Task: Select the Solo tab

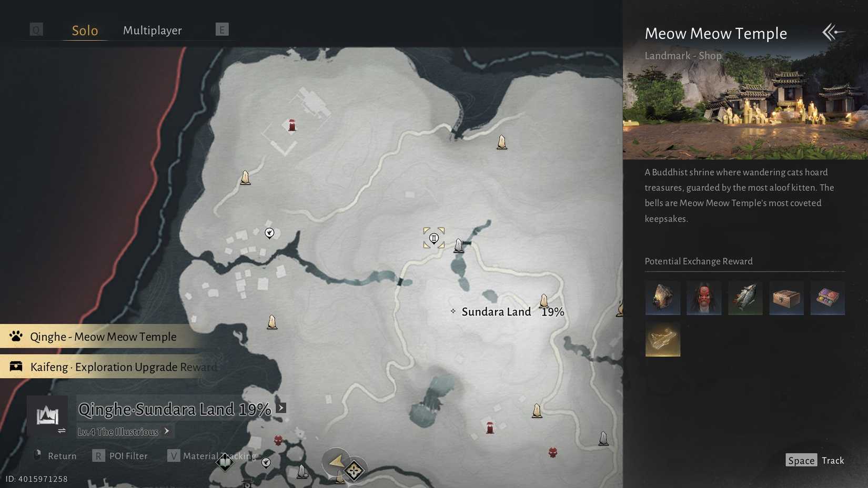Action: [x=85, y=30]
